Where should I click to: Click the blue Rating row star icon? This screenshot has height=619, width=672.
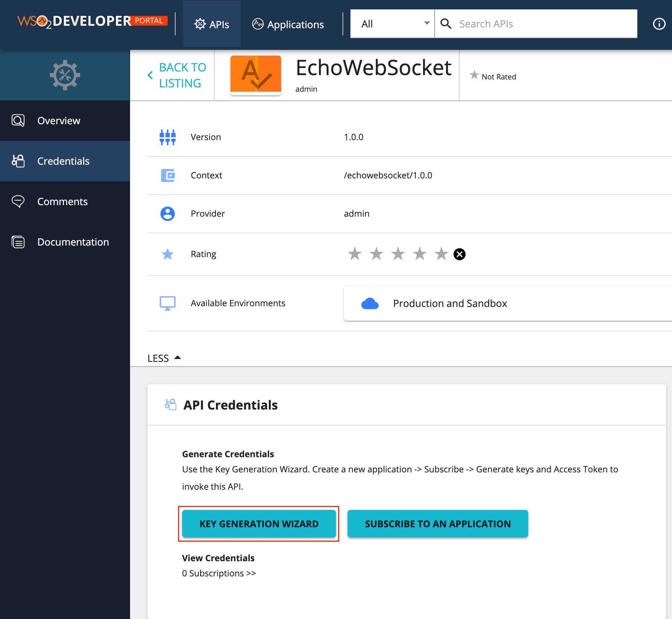click(x=168, y=254)
